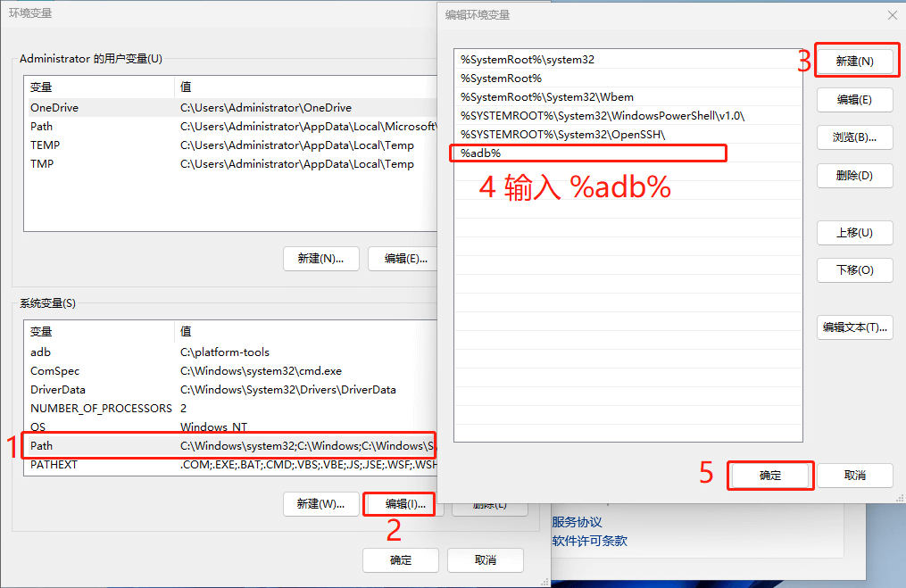
Task: Select OneDrive user variable row
Action: [230, 107]
